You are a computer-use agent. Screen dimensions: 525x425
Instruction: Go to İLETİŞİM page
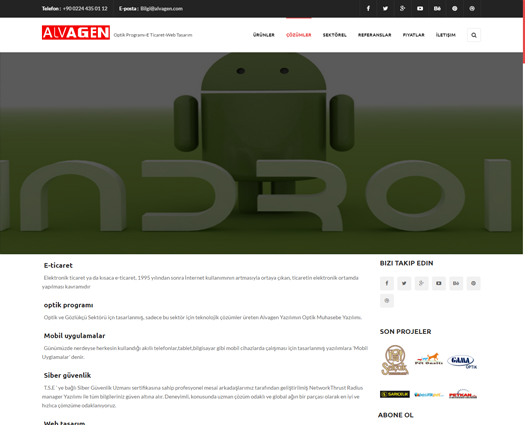pos(446,35)
